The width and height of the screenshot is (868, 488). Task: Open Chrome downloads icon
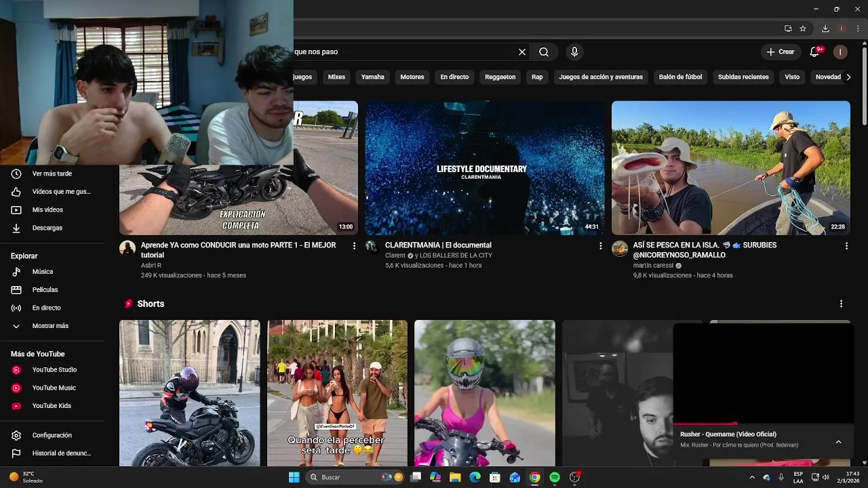825,28
